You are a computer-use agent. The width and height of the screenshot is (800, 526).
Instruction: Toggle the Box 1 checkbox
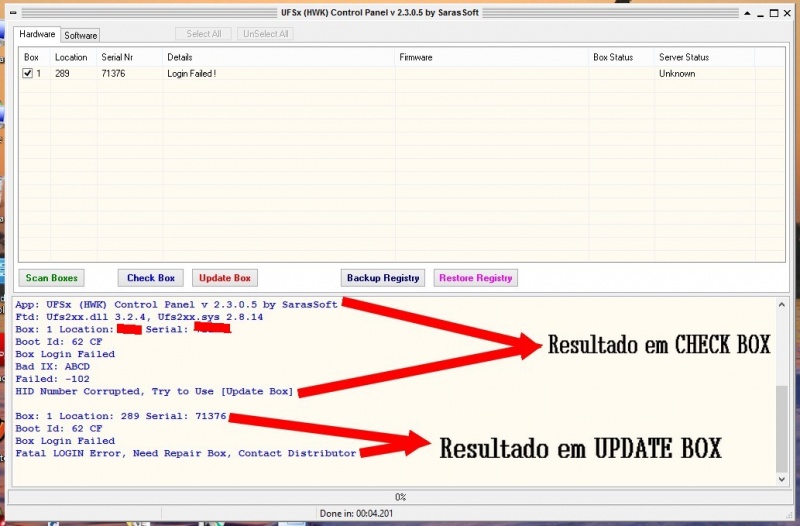(28, 73)
